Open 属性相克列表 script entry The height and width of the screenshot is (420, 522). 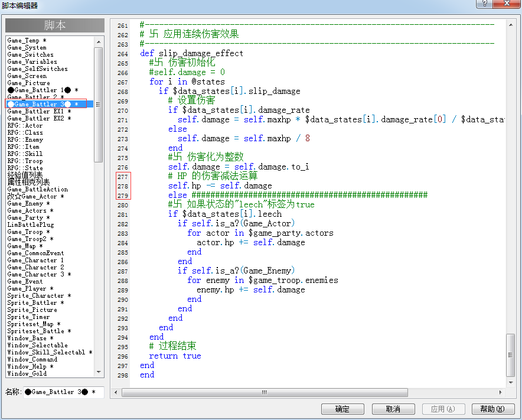(x=28, y=182)
